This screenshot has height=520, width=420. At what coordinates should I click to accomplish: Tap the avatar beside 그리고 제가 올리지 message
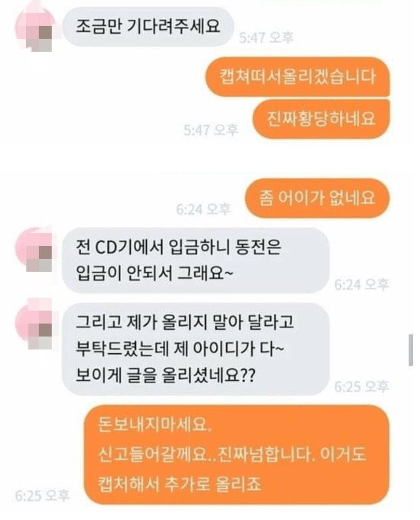click(x=35, y=324)
